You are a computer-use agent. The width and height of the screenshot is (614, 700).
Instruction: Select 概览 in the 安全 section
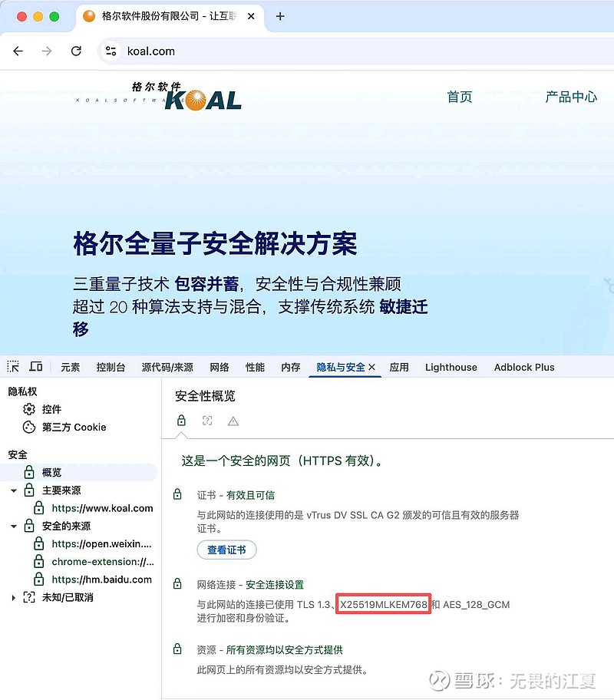tap(78, 472)
